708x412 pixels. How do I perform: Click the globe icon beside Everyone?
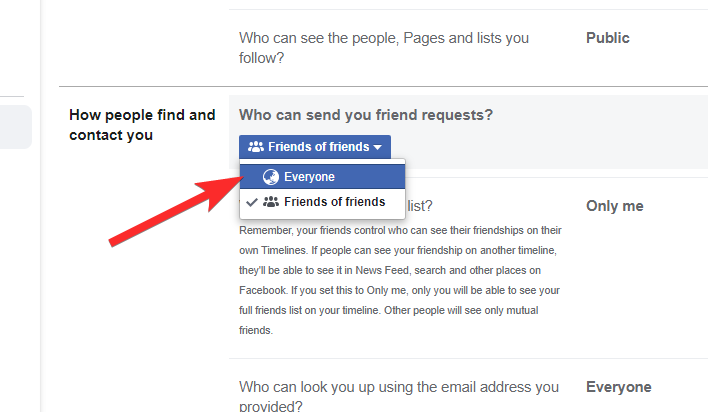(269, 177)
